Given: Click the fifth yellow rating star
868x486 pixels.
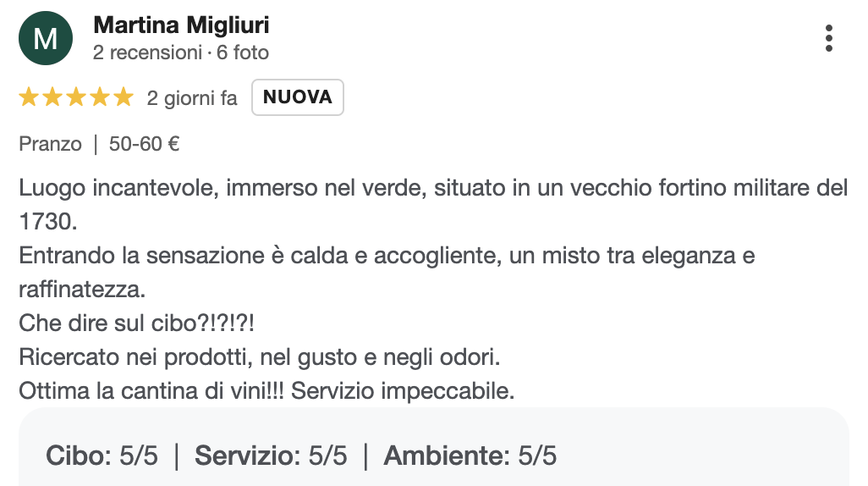Looking at the screenshot, I should coord(124,97).
